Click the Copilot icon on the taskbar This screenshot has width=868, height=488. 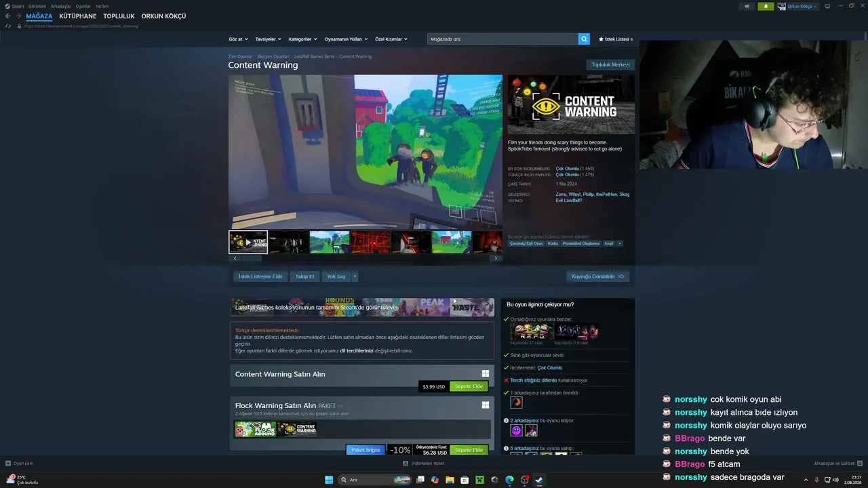(435, 480)
